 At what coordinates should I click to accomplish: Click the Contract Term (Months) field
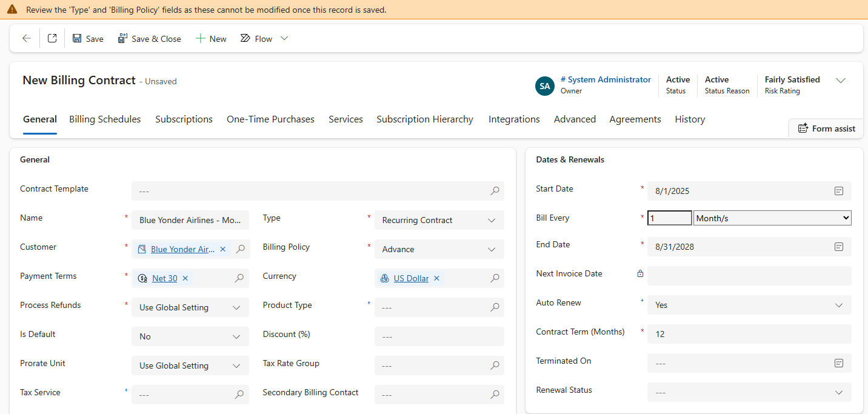pos(749,334)
